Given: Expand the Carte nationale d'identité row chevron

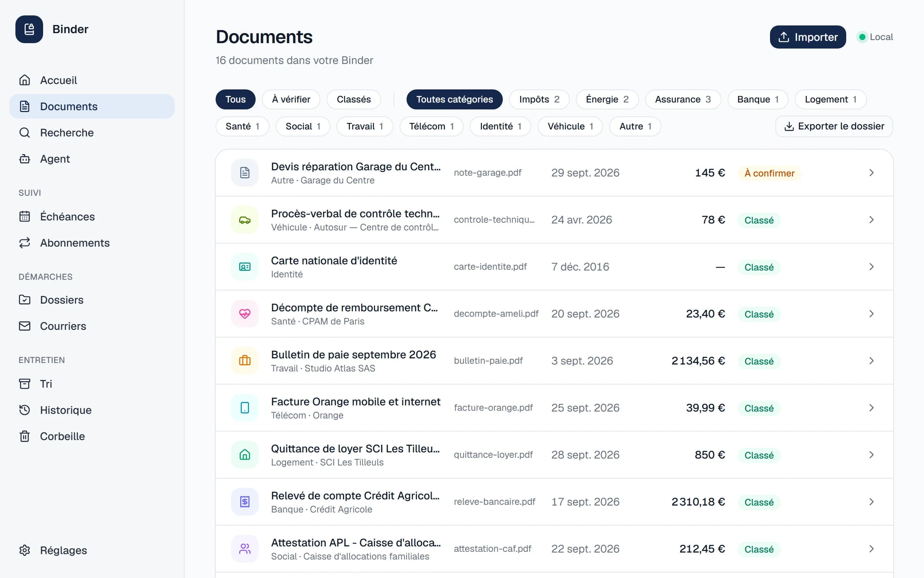Looking at the screenshot, I should [x=872, y=267].
